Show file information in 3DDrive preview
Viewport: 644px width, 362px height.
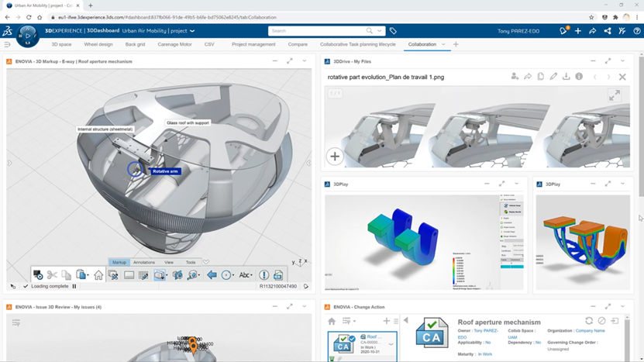[579, 77]
